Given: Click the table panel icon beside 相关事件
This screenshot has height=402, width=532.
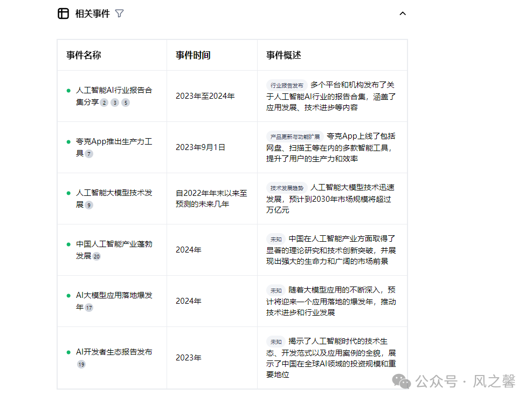Looking at the screenshot, I should (x=63, y=13).
